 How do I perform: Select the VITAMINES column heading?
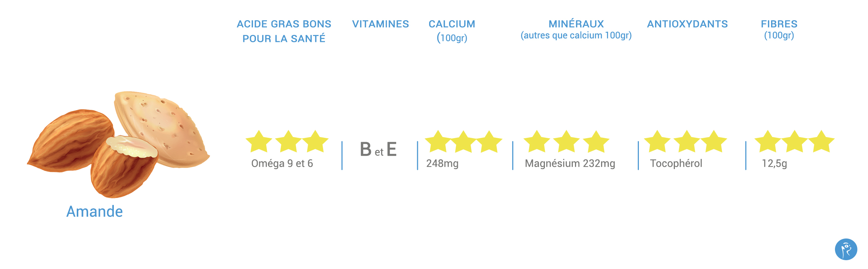380,24
